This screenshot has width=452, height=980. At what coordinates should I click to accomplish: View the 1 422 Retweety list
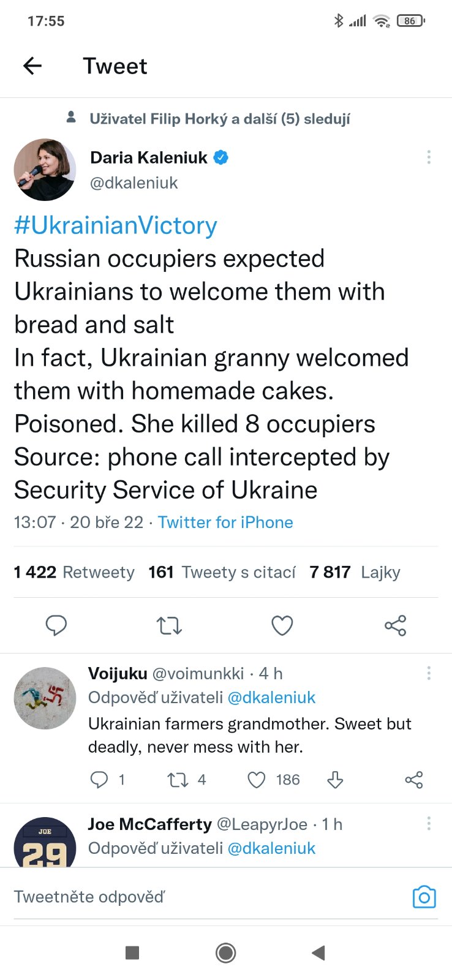click(74, 572)
